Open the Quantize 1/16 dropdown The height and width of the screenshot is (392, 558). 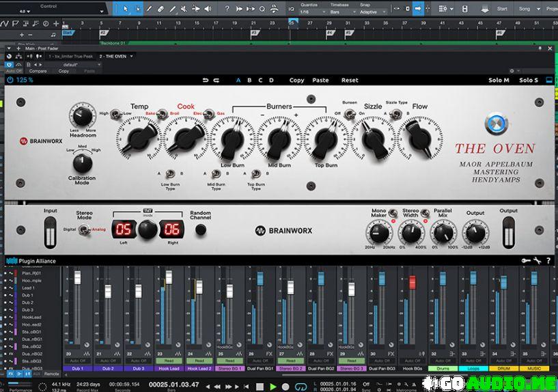[313, 12]
